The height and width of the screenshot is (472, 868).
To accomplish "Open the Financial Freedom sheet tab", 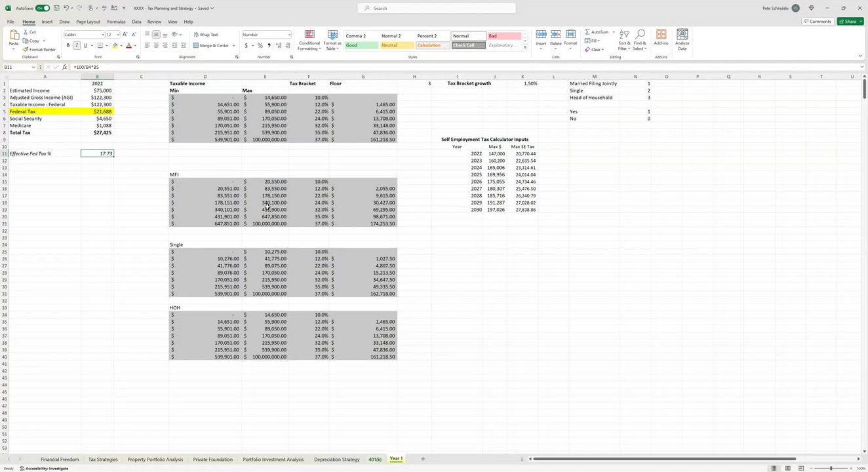I will [x=60, y=460].
